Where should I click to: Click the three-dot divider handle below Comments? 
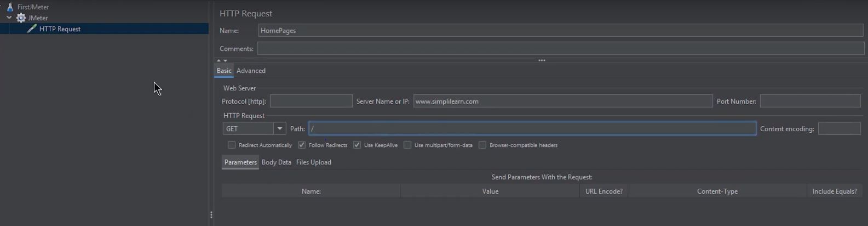(x=542, y=60)
